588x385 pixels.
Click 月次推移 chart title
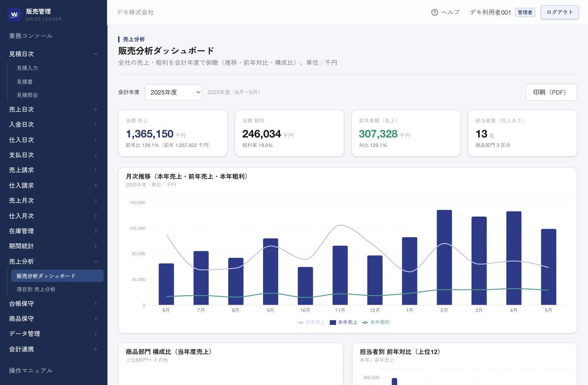(x=187, y=177)
